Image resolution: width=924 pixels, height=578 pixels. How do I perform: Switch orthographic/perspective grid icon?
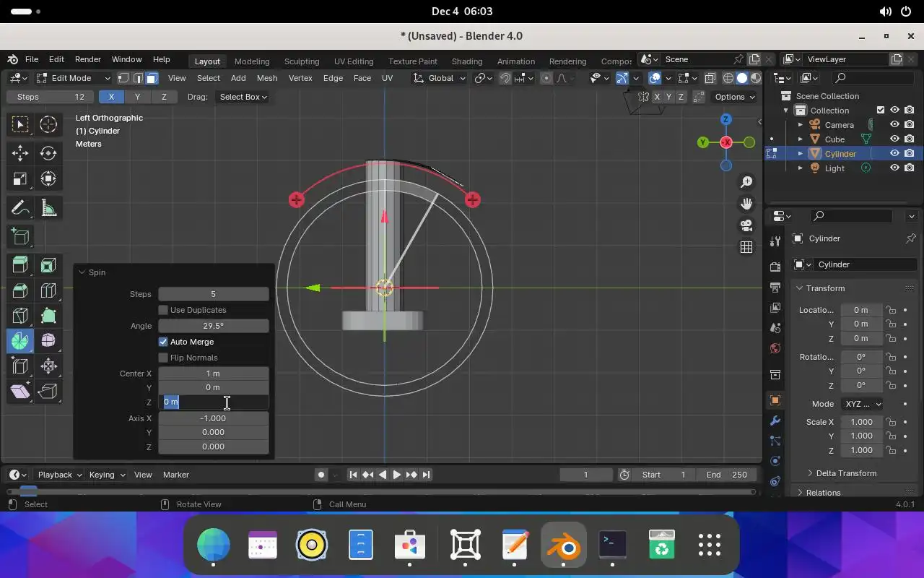point(746,247)
